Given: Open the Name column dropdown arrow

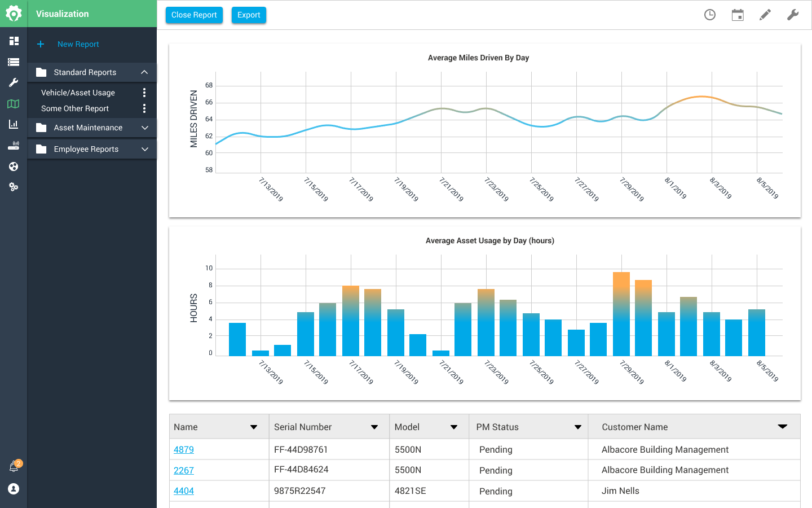Looking at the screenshot, I should click(x=254, y=427).
